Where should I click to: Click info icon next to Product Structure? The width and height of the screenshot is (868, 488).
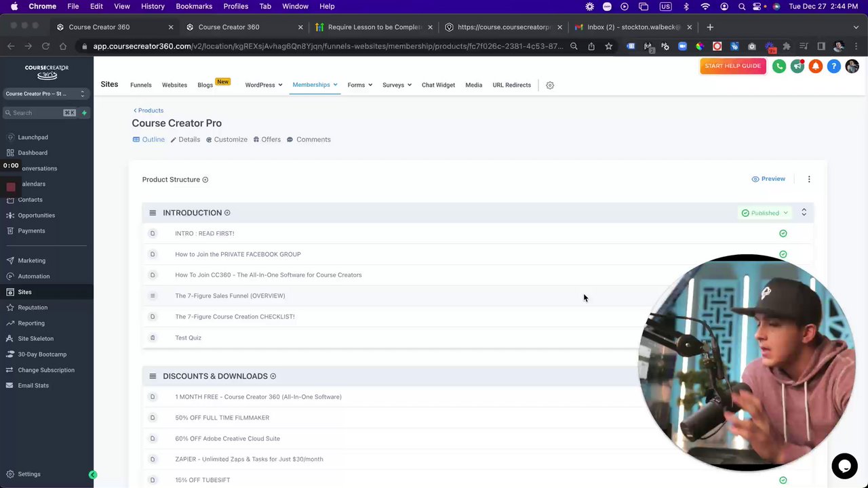coord(205,180)
